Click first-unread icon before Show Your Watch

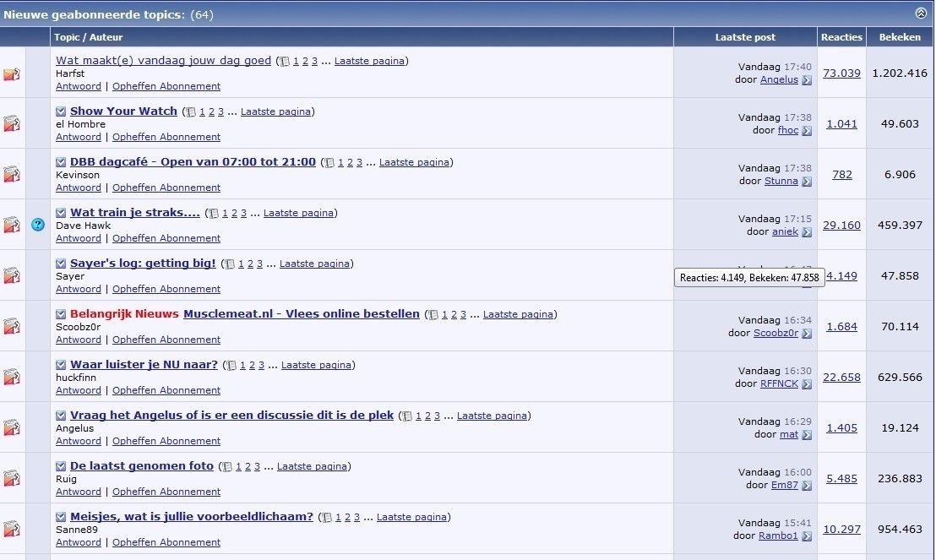[61, 111]
